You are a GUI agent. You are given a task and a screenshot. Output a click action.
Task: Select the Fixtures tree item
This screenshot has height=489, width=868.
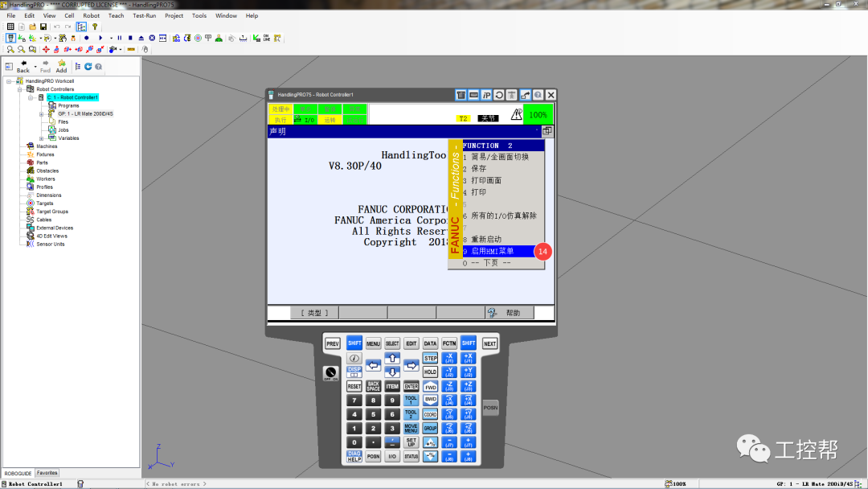pyautogui.click(x=45, y=154)
